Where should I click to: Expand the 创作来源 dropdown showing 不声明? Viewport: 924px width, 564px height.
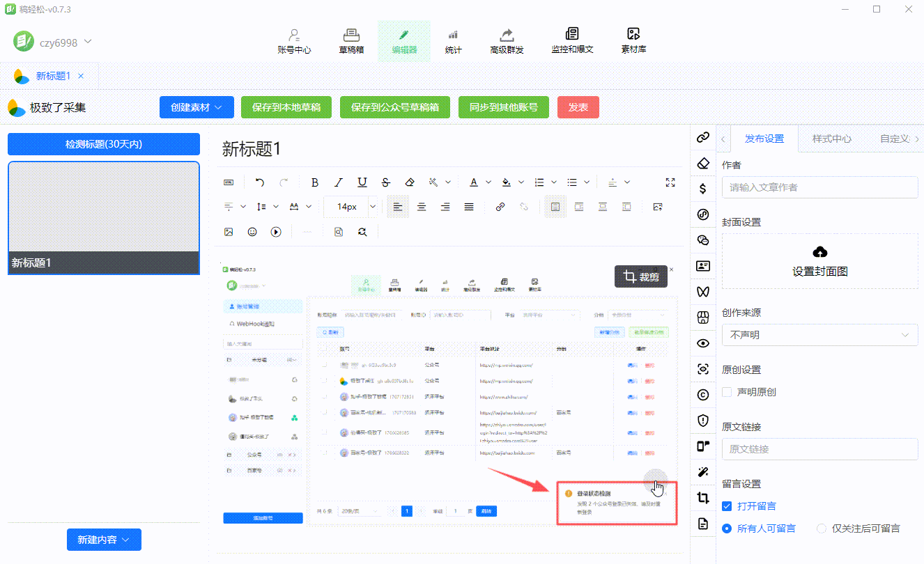(819, 335)
